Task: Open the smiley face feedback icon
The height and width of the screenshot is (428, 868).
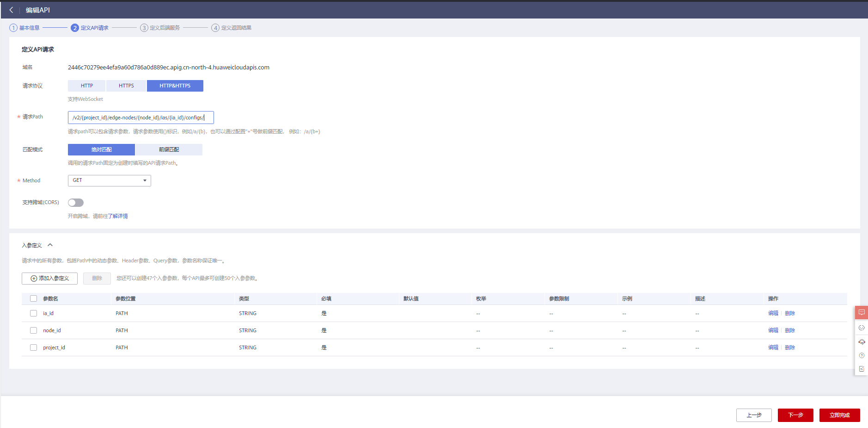Action: point(862,328)
